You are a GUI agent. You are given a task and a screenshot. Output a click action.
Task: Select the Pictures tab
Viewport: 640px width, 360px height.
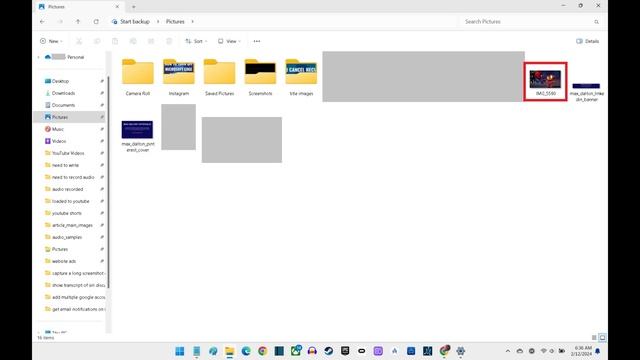(x=79, y=7)
